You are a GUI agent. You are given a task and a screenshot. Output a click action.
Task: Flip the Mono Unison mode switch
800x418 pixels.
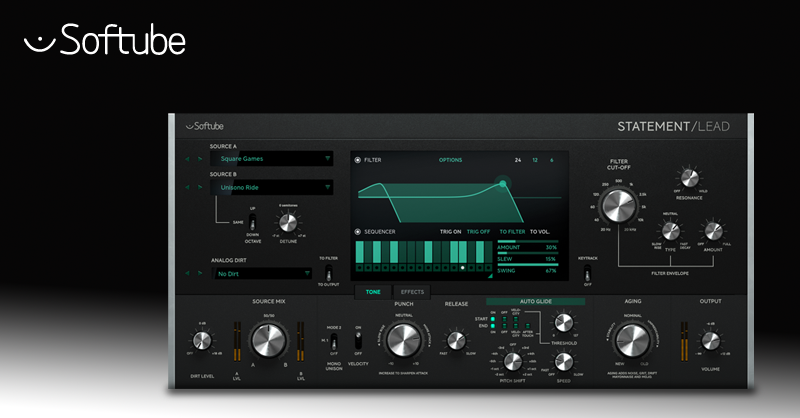334,341
